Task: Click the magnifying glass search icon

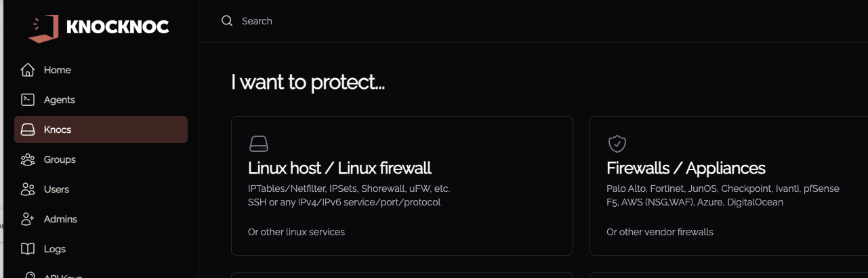Action: 227,21
